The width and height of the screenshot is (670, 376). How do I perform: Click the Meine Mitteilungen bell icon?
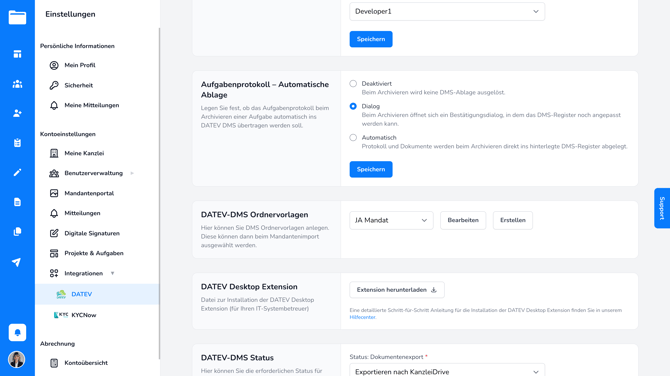pyautogui.click(x=54, y=105)
